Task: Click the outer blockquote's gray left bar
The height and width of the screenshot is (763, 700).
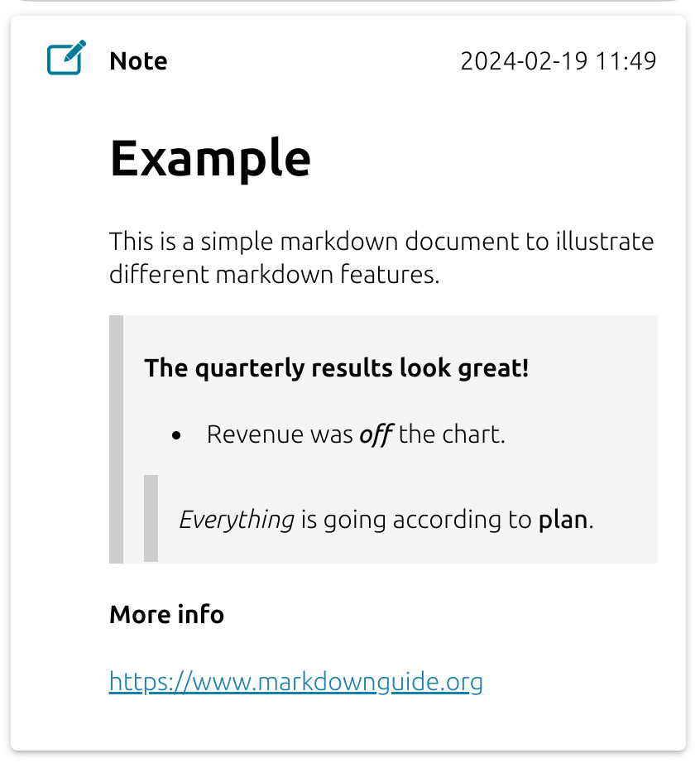Action: pyautogui.click(x=116, y=439)
